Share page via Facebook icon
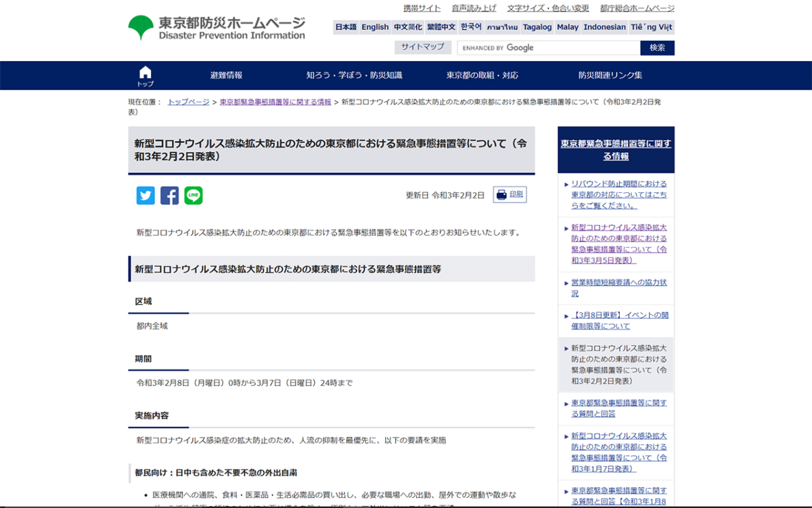 click(169, 196)
